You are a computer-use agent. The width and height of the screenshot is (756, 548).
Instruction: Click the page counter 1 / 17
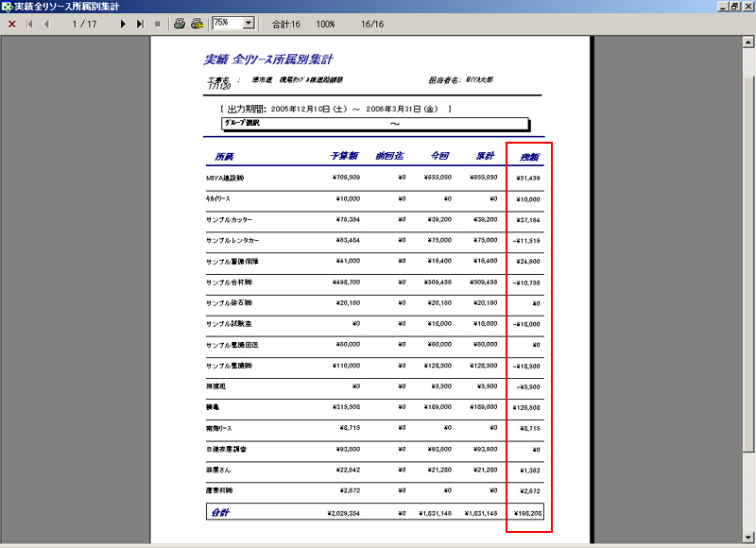click(84, 25)
